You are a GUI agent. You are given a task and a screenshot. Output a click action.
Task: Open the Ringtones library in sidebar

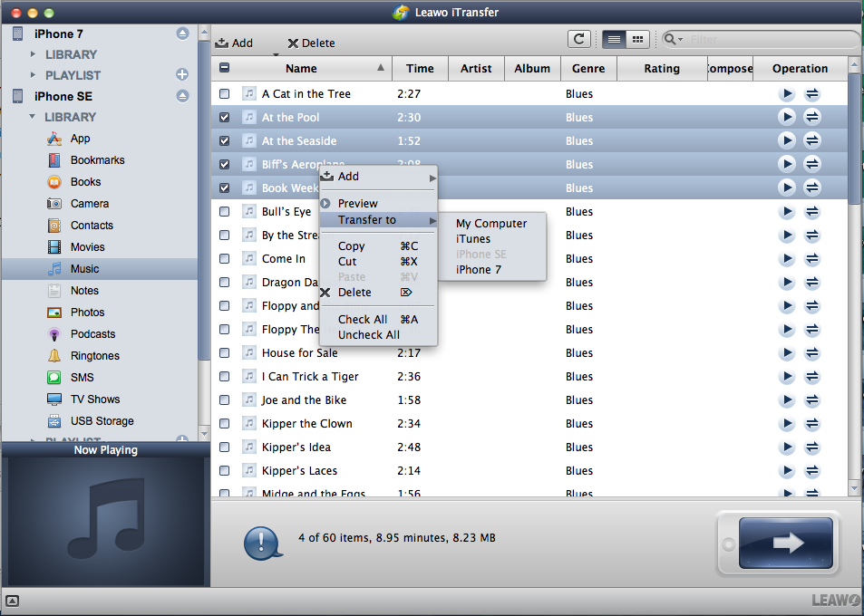[95, 356]
